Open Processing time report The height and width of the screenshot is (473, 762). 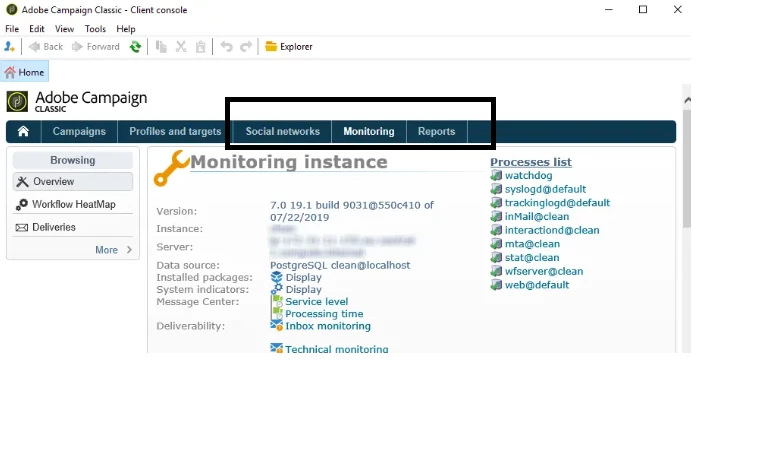click(x=324, y=314)
